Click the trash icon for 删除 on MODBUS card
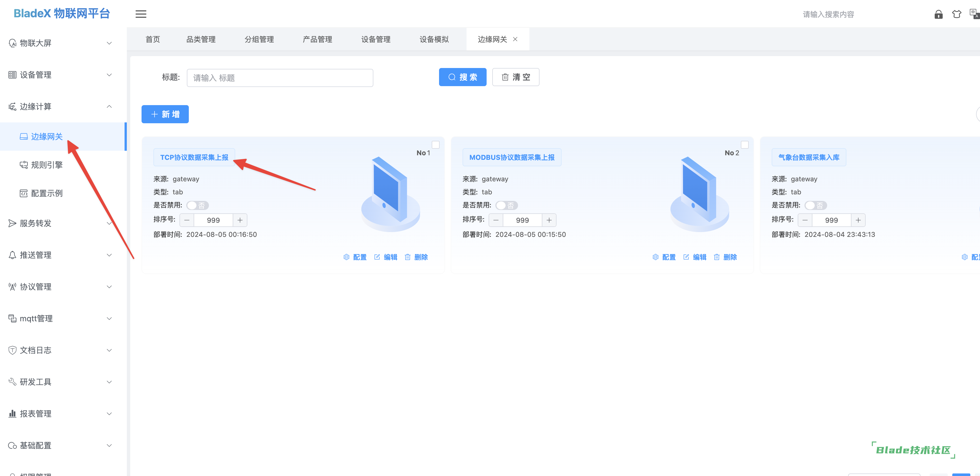 [x=716, y=257]
